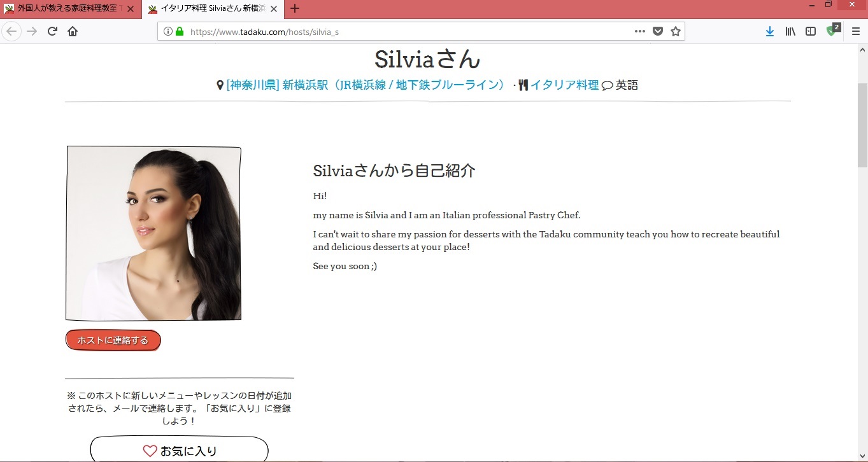Go to the browser Home page

click(x=73, y=31)
